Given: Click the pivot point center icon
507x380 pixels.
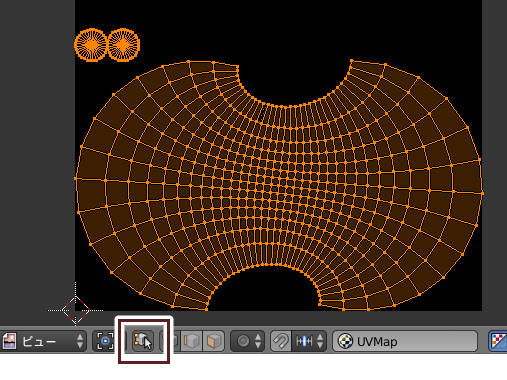Looking at the screenshot, I should [105, 341].
